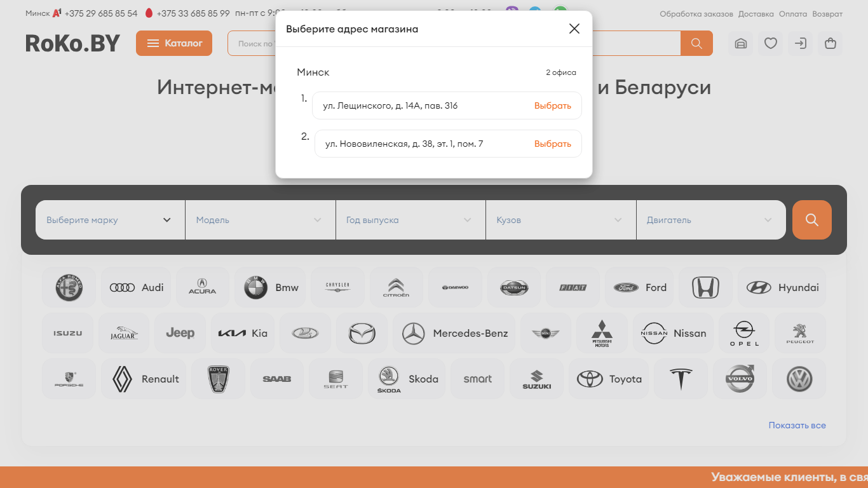
Task: Open favorites with the heart icon
Action: (x=771, y=44)
